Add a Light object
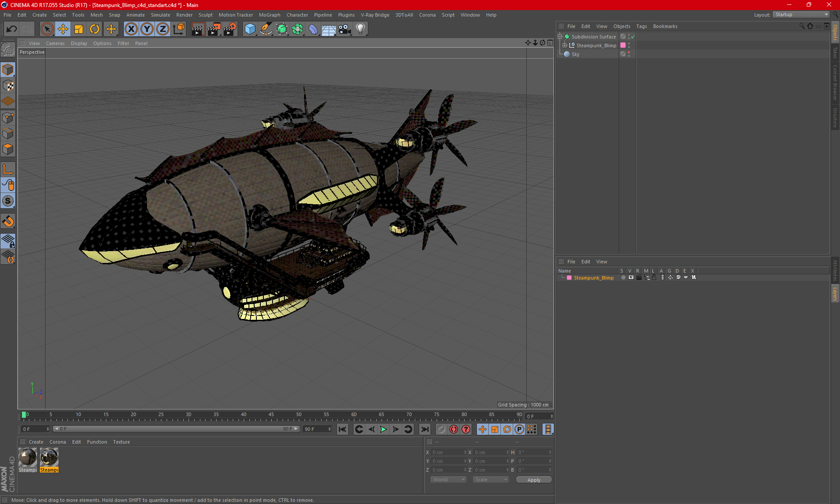This screenshot has width=840, height=504. tap(360, 29)
